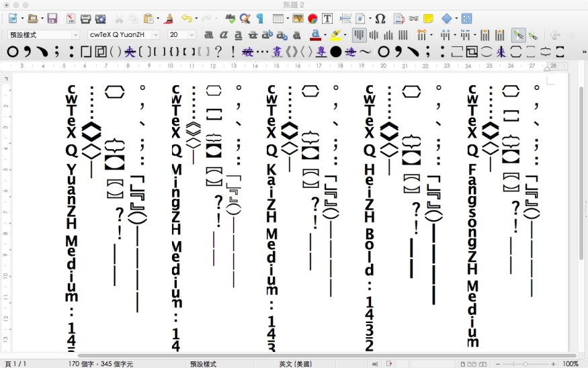This screenshot has width=588, height=368.
Task: Click the zoom slider in the status bar
Action: (x=526, y=363)
